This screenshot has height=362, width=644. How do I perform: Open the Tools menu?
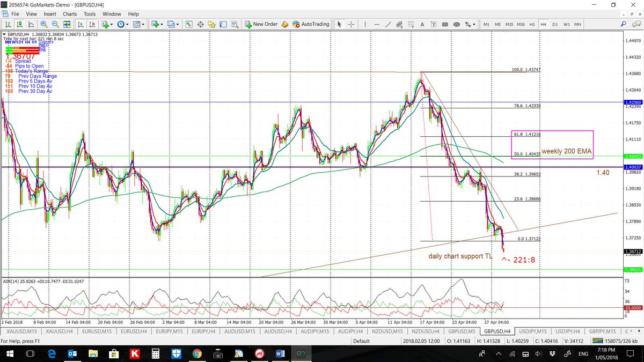90,14
